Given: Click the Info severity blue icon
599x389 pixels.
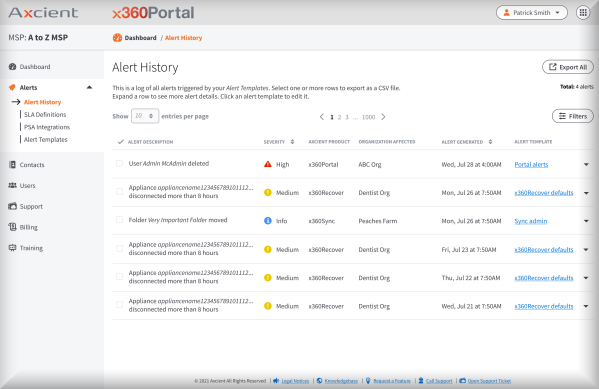Looking at the screenshot, I should tap(268, 221).
